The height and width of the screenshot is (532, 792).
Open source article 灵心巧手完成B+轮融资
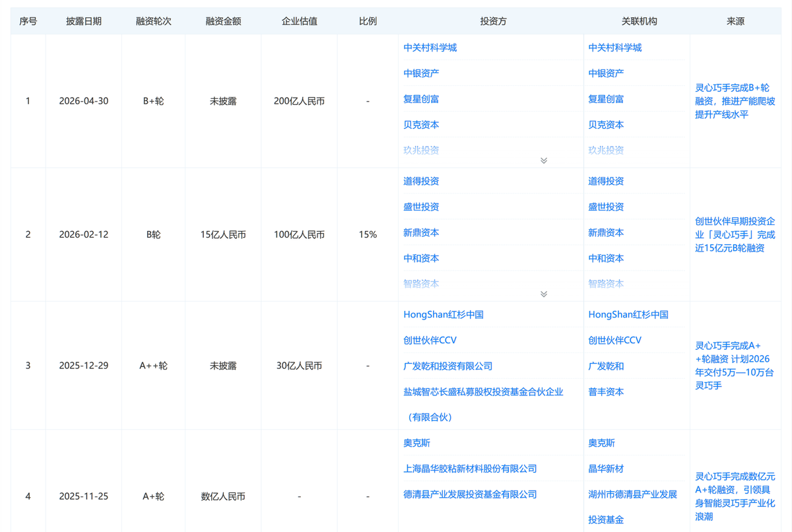tap(735, 101)
